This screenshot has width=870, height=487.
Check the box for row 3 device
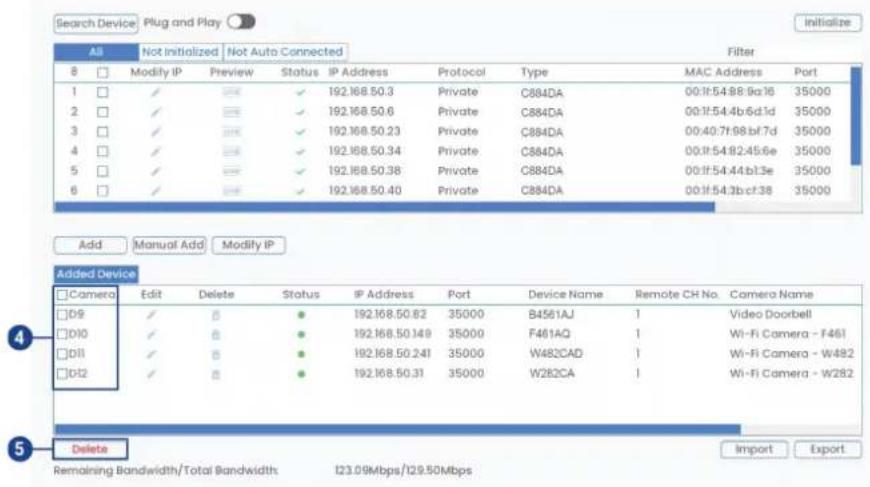(103, 132)
